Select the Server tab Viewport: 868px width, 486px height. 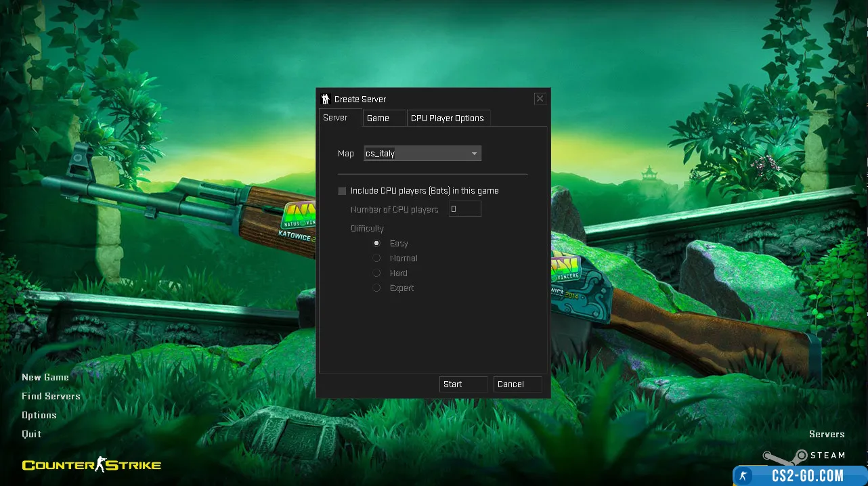tap(335, 118)
